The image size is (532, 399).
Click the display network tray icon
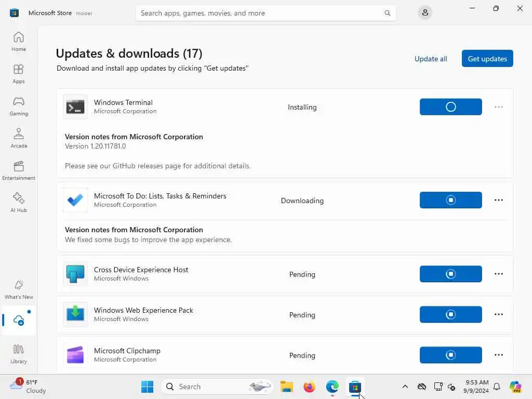(438, 387)
